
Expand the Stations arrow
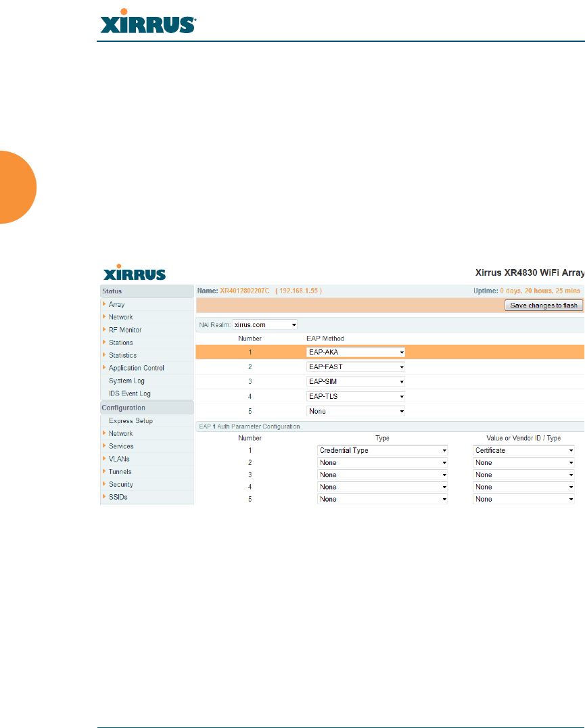tap(104, 342)
